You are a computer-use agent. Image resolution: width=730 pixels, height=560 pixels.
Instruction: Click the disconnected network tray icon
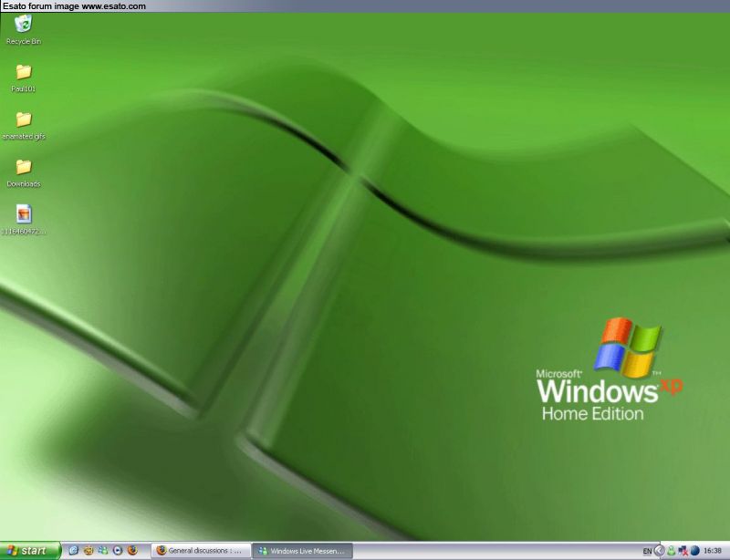tap(683, 551)
